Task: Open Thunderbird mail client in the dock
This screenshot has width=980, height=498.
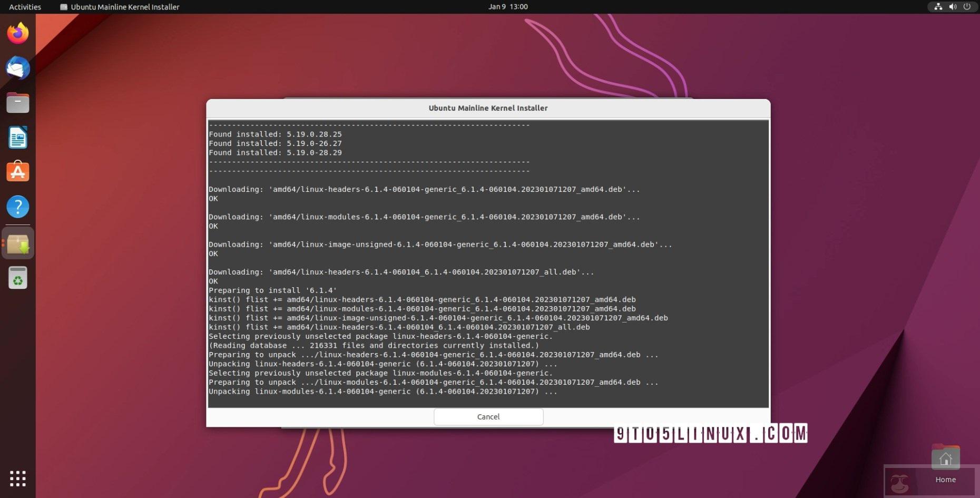Action: [17, 68]
